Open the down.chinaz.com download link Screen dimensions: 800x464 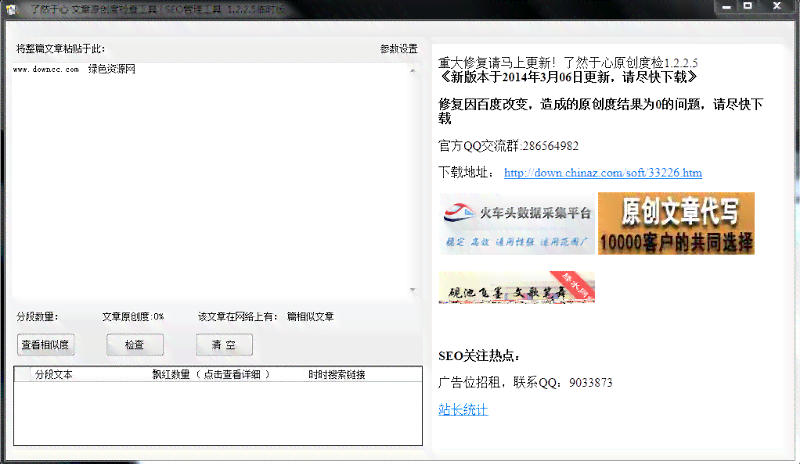603,173
